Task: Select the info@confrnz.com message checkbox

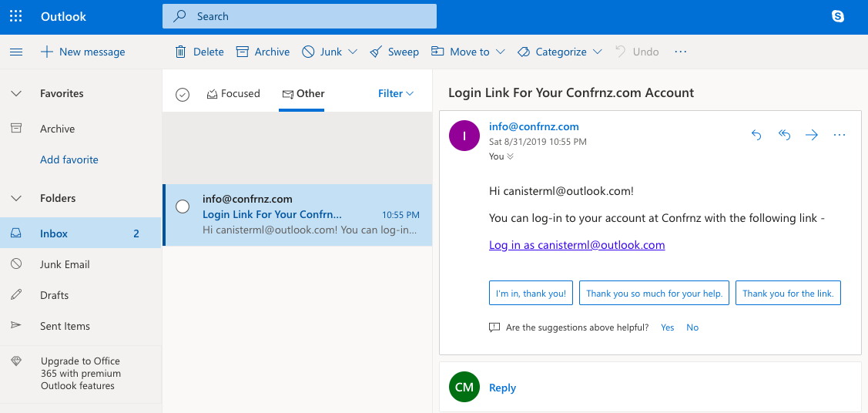Action: [x=183, y=206]
